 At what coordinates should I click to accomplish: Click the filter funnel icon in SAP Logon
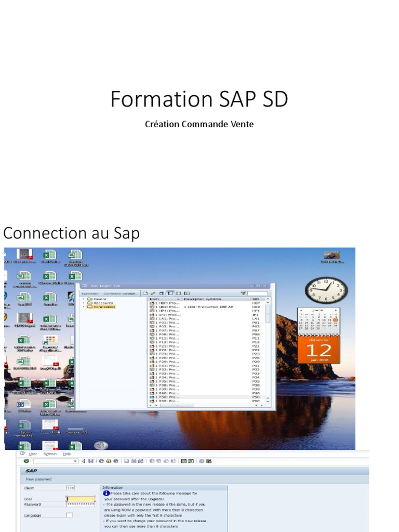[243, 293]
